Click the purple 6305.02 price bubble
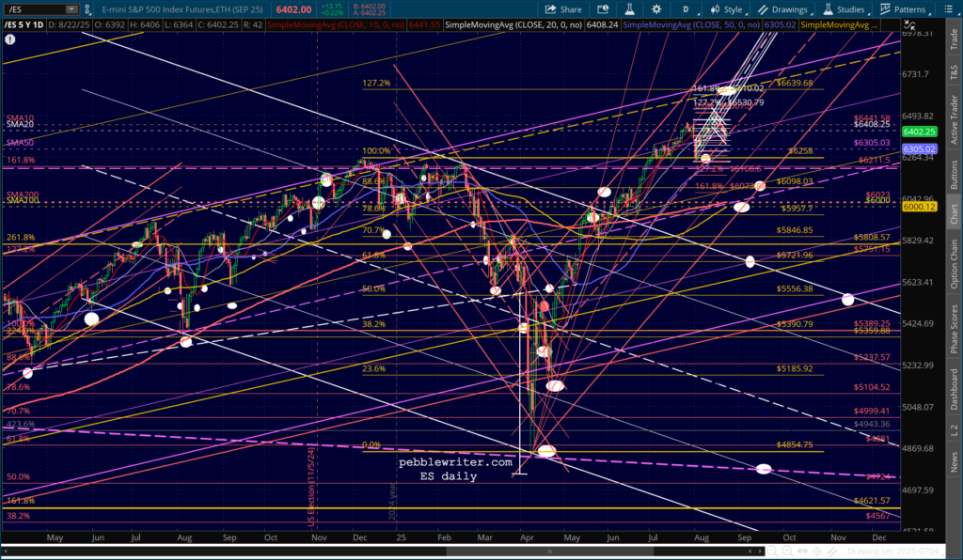963x560 pixels. (919, 149)
